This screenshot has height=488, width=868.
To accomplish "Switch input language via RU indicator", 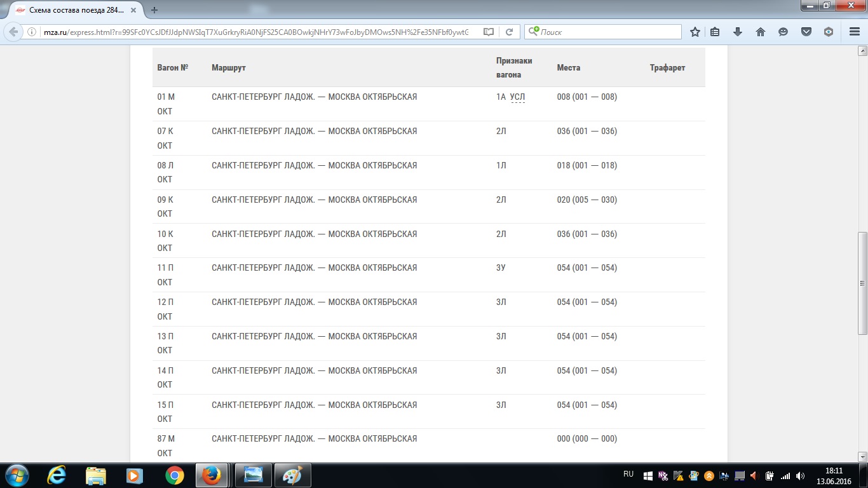I will point(628,474).
